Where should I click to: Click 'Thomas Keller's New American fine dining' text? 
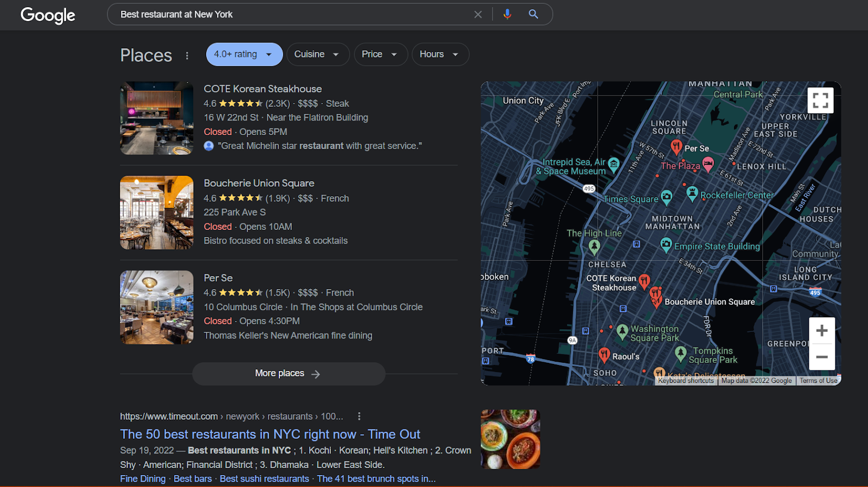(x=288, y=336)
